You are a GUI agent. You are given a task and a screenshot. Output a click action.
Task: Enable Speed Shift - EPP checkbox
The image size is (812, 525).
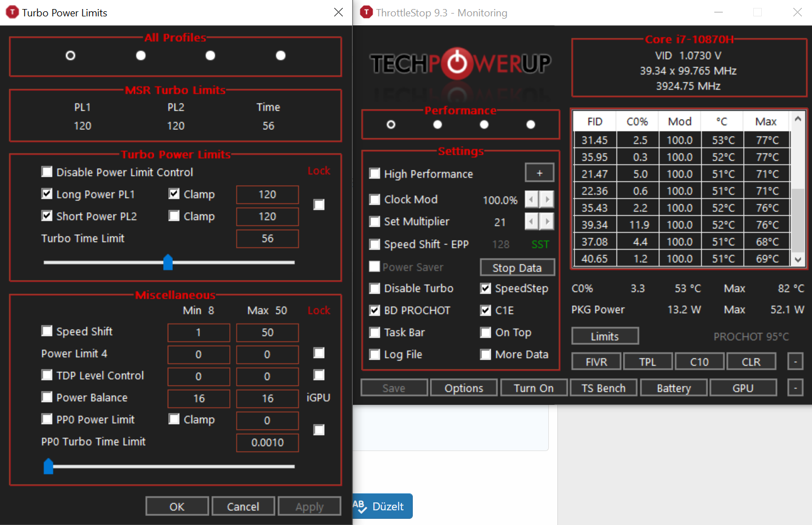click(374, 244)
